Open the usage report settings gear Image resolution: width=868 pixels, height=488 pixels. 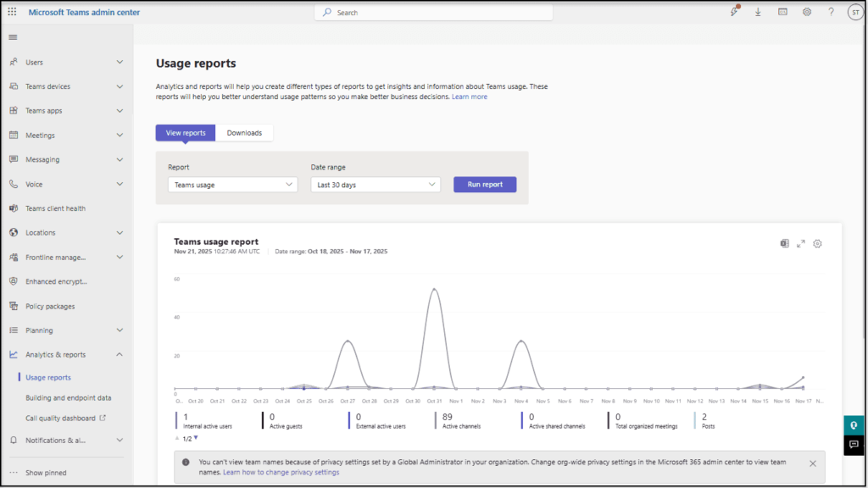click(817, 244)
